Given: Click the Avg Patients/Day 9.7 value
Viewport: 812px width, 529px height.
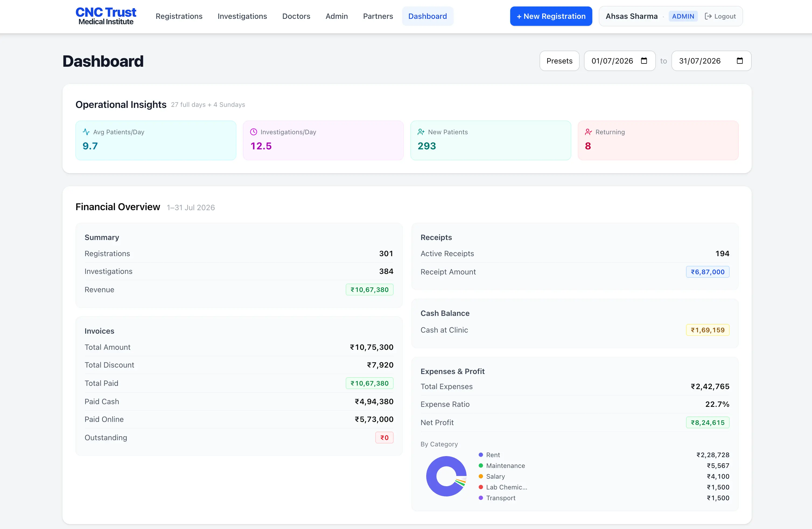Looking at the screenshot, I should pos(90,146).
